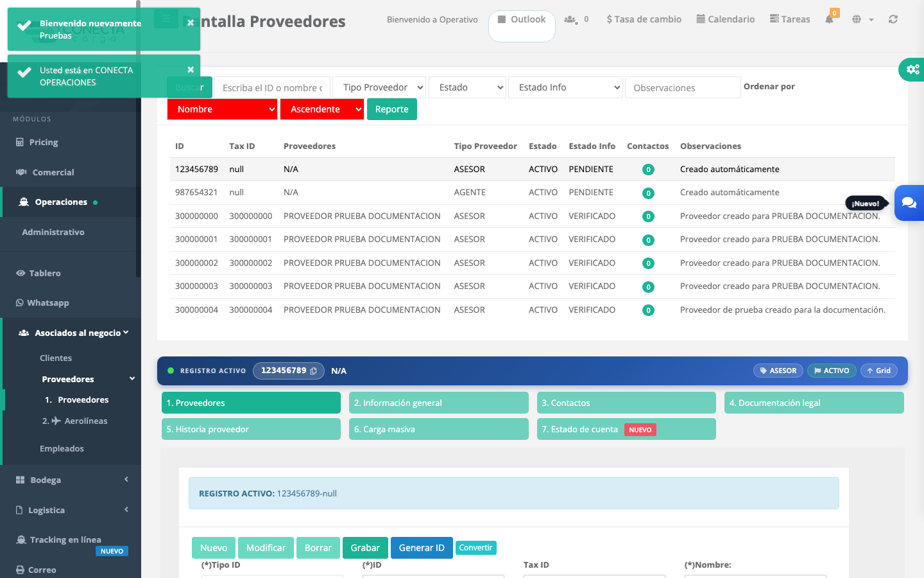Collapse the Asociados al negocio menu
Viewport: 924px width, 578px height.
coord(77,333)
